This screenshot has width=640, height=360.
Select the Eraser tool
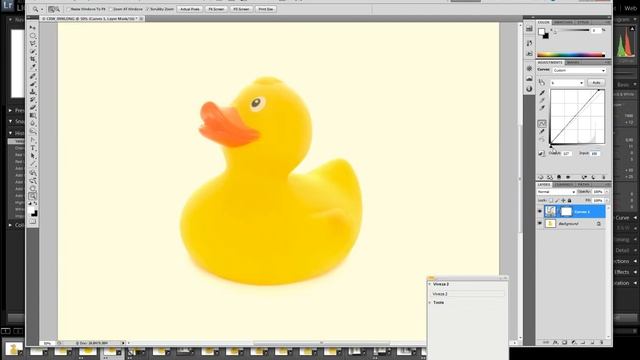click(33, 108)
